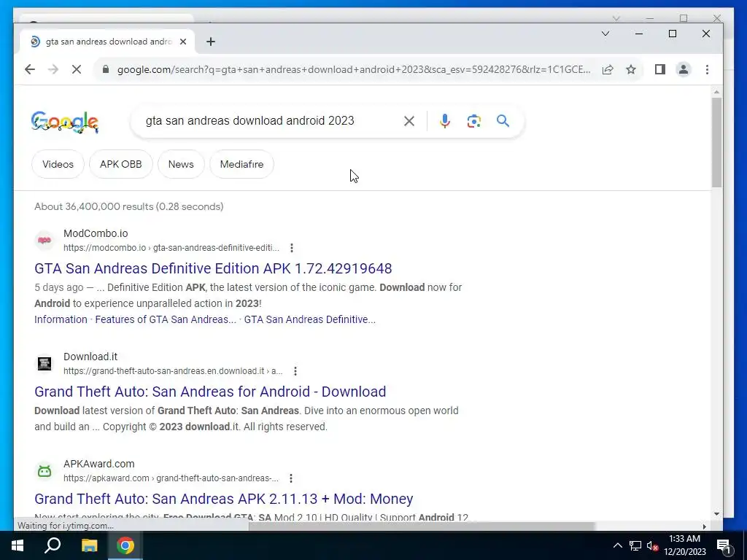Click the Download.it site name
This screenshot has height=560, width=747.
pos(90,357)
